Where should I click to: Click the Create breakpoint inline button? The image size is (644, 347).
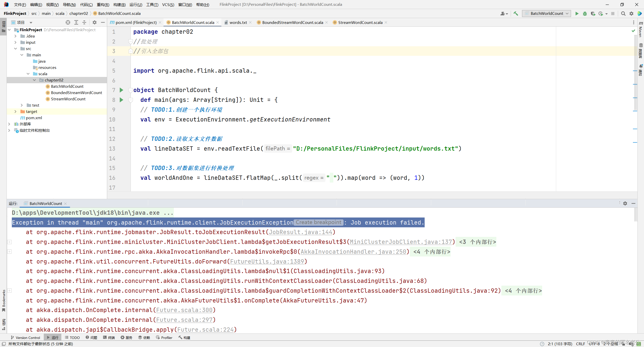pyautogui.click(x=318, y=222)
